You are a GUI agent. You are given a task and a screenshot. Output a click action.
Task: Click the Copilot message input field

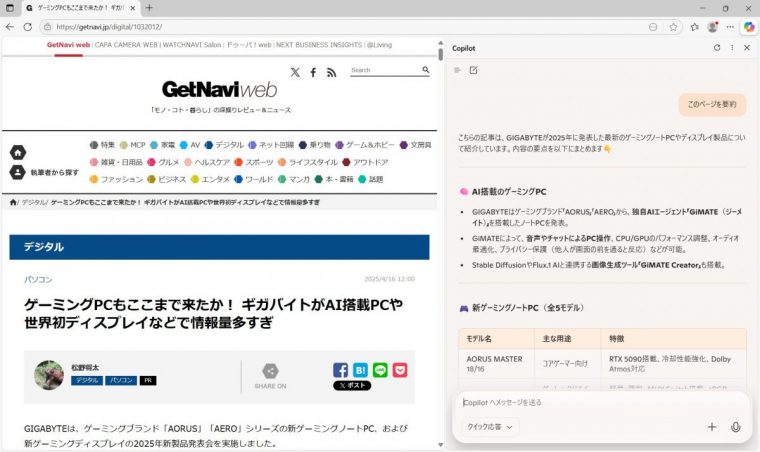coord(601,402)
